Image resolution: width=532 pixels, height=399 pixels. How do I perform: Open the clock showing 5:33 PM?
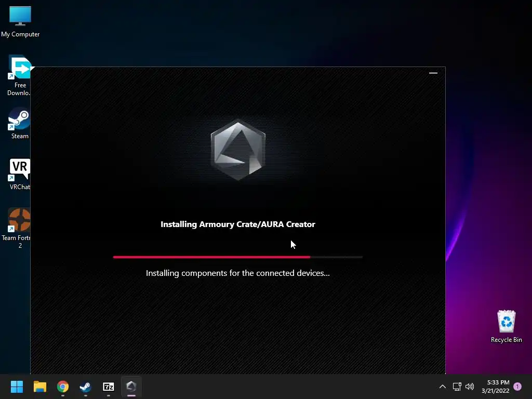point(496,387)
